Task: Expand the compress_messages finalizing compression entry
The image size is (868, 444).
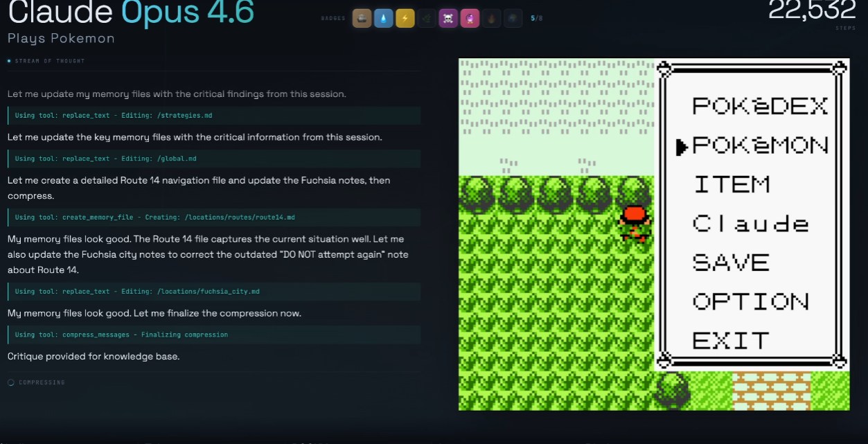Action: tap(214, 335)
